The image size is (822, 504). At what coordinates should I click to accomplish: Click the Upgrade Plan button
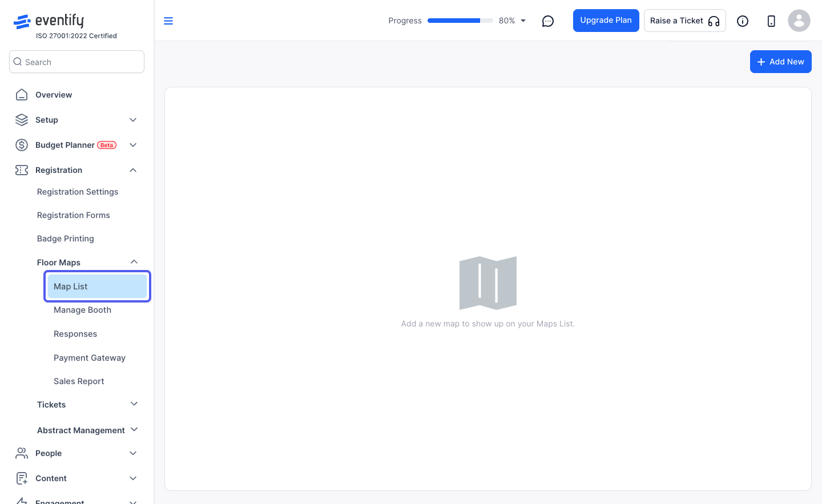coord(606,21)
